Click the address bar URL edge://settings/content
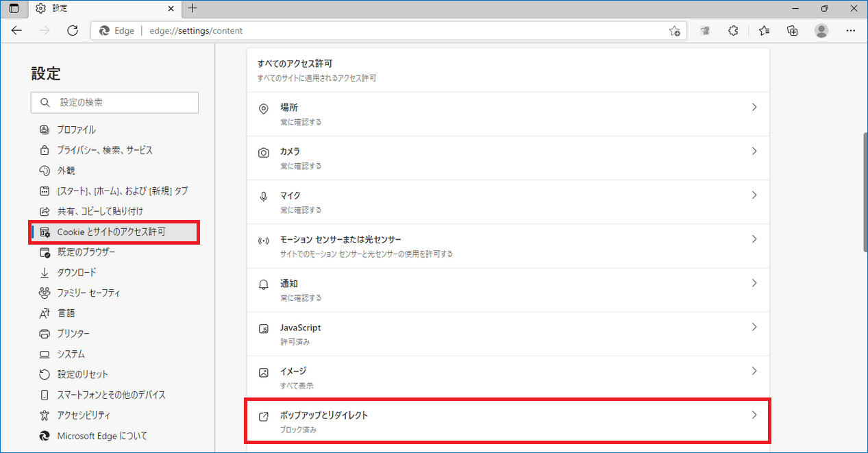Screen dimensions: 868x453 pyautogui.click(x=196, y=31)
